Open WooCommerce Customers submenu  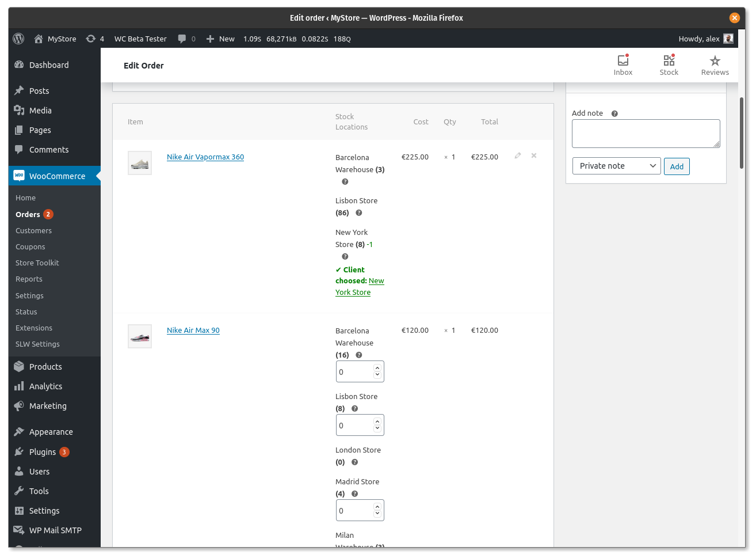tap(33, 230)
